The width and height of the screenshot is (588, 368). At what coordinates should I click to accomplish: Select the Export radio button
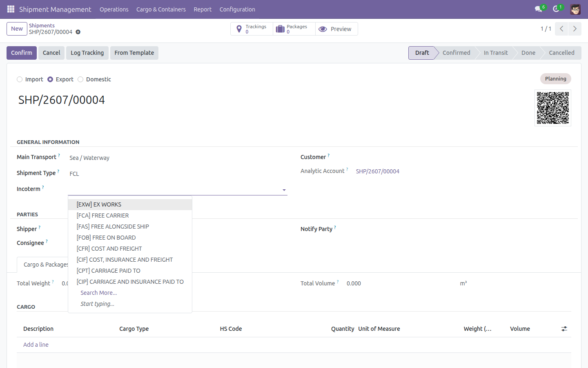point(50,79)
